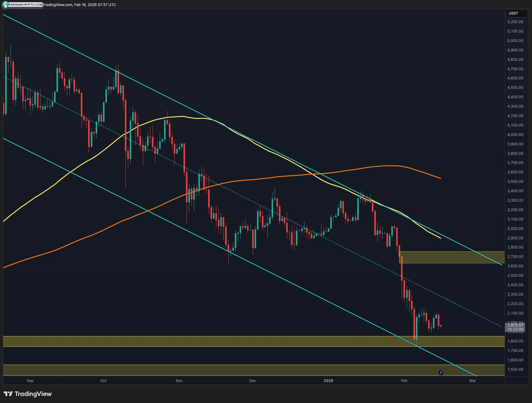Click the 2026 label on time axis
Viewport: 532px width, 403px height.
328,381
